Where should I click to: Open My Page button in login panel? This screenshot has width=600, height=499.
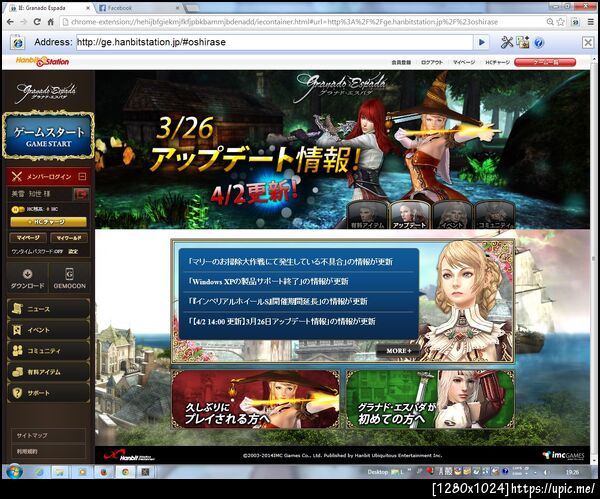(x=28, y=238)
